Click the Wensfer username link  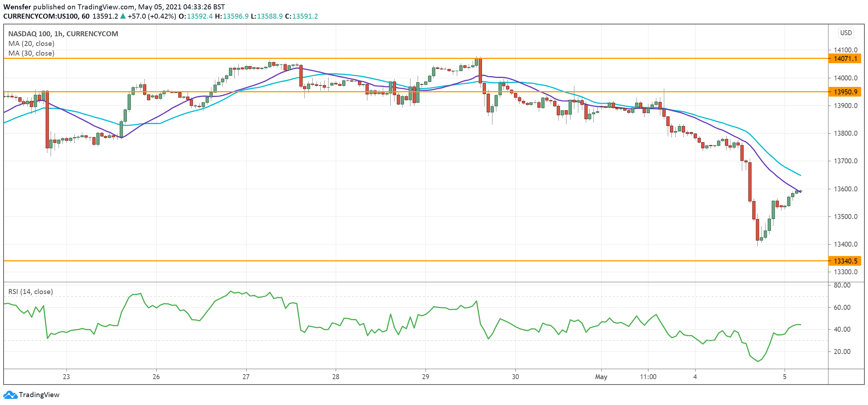click(17, 6)
